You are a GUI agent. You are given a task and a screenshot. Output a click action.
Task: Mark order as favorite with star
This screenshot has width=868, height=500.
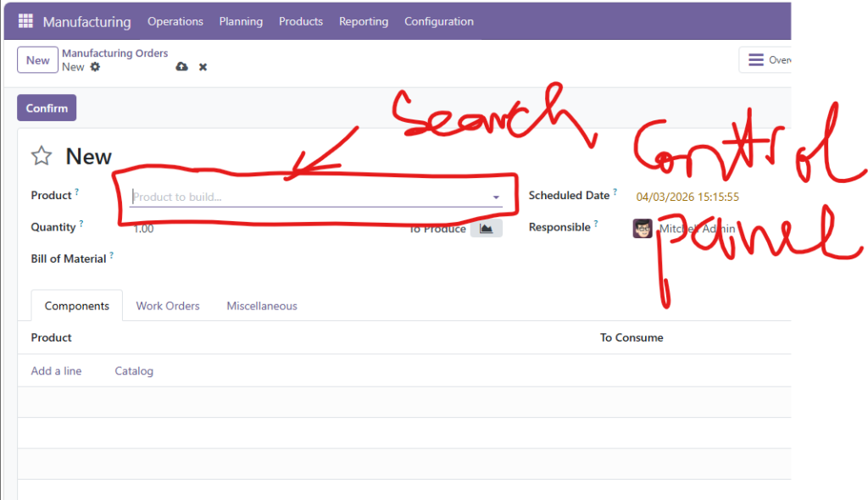coord(42,156)
